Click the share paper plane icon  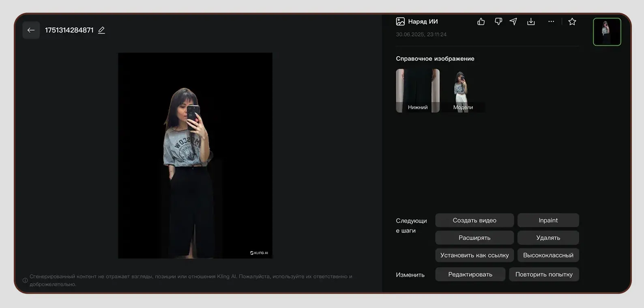[513, 22]
